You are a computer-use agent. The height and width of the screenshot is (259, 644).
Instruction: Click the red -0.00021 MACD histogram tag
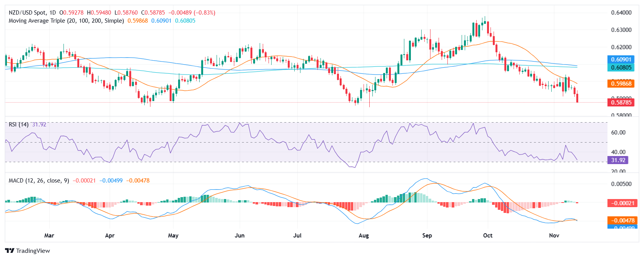tap(621, 203)
